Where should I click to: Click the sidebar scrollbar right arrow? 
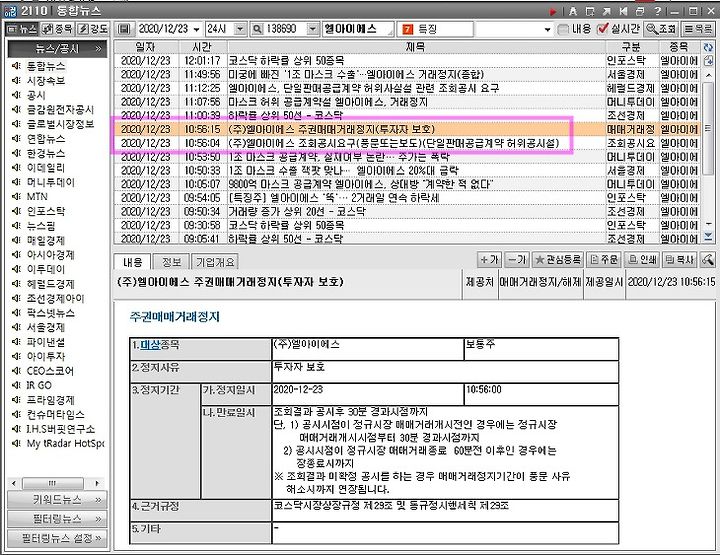[x=97, y=483]
